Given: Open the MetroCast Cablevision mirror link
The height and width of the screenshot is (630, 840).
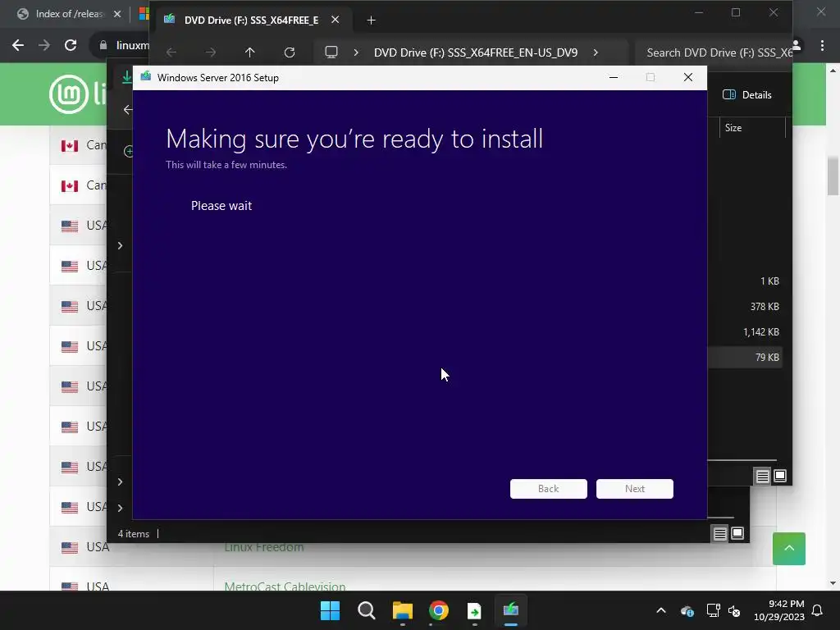Looking at the screenshot, I should tap(285, 587).
